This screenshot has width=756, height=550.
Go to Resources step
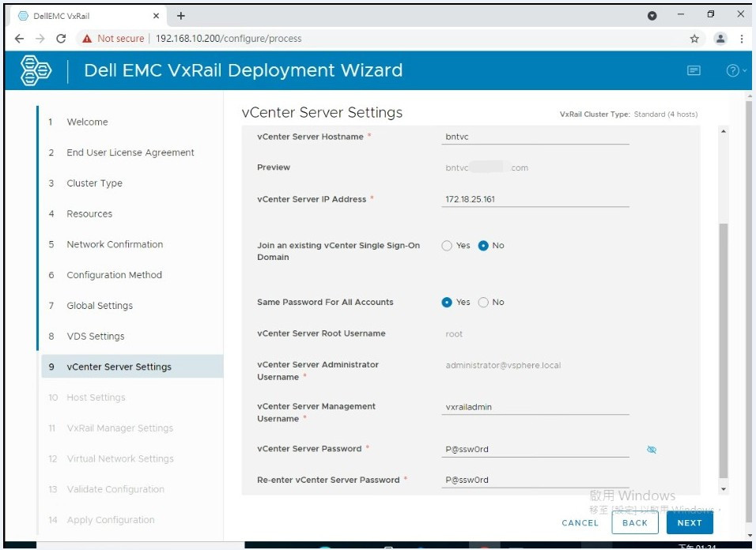89,214
